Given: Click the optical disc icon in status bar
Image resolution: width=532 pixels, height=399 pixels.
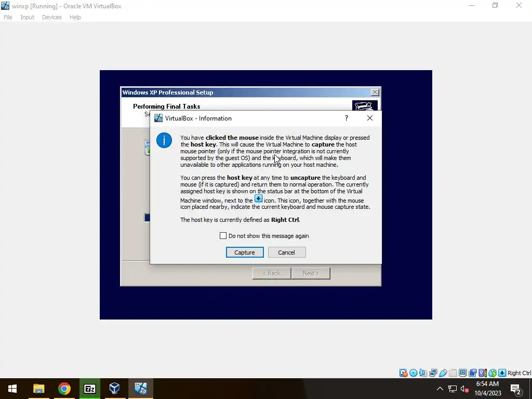Looking at the screenshot, I should (413, 373).
